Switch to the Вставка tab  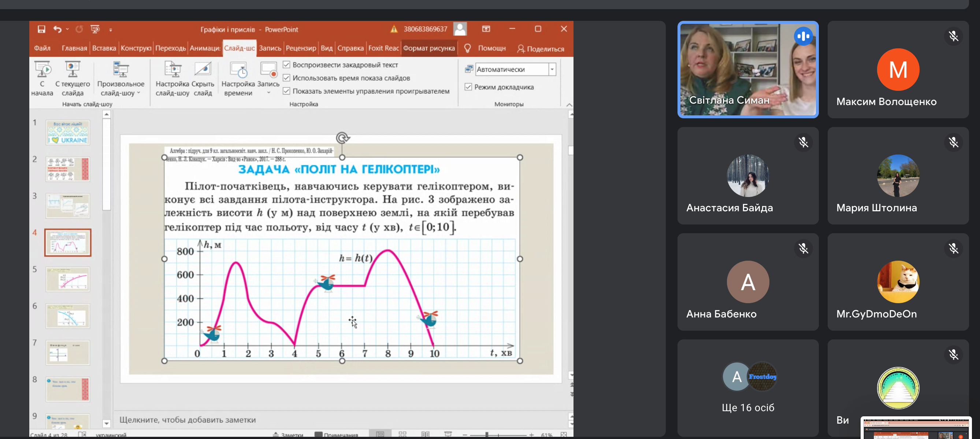coord(104,48)
